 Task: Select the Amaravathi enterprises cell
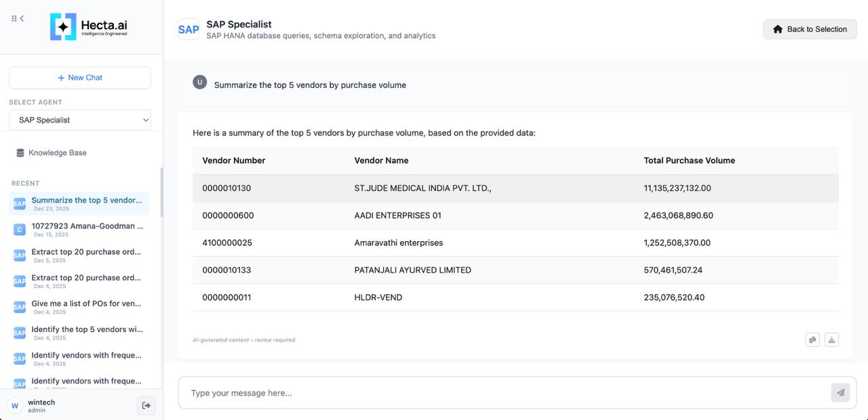click(x=398, y=243)
